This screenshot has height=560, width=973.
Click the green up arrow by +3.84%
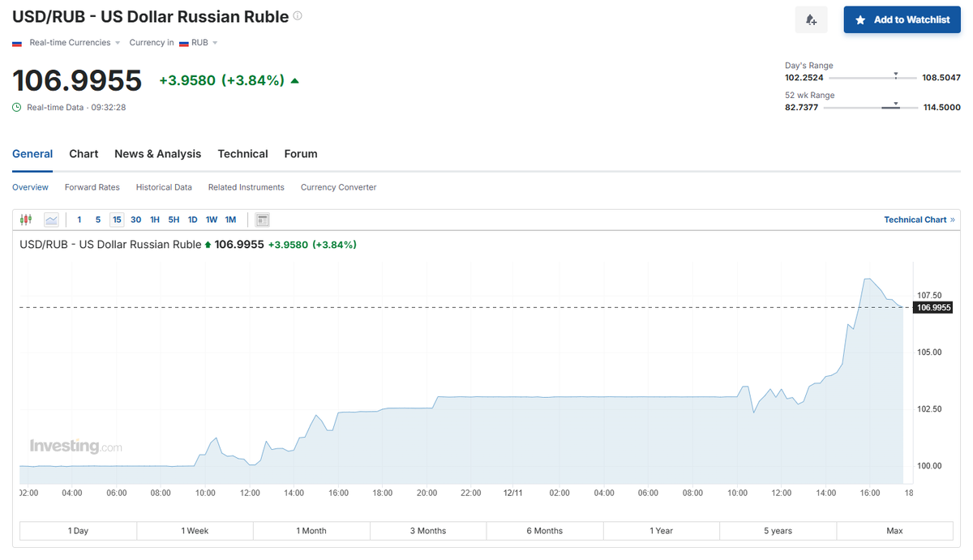(294, 80)
